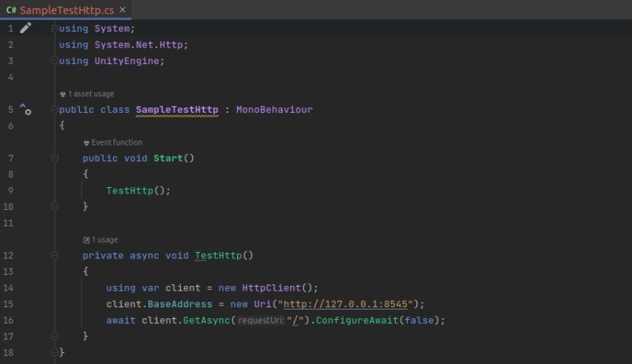Viewport: 632px width, 364px height.
Task: Click System.Net.Http namespace on line 2
Action: tap(139, 45)
